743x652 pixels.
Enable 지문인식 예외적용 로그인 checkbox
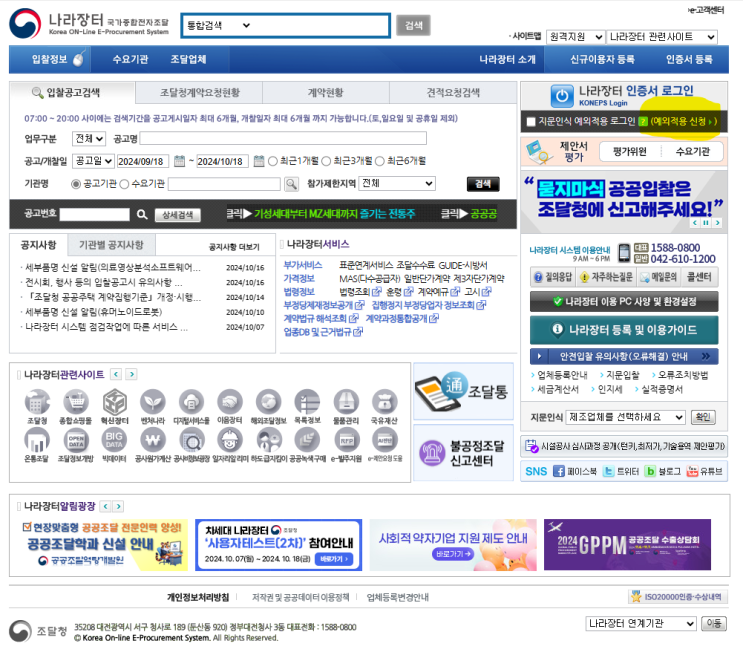(x=531, y=122)
